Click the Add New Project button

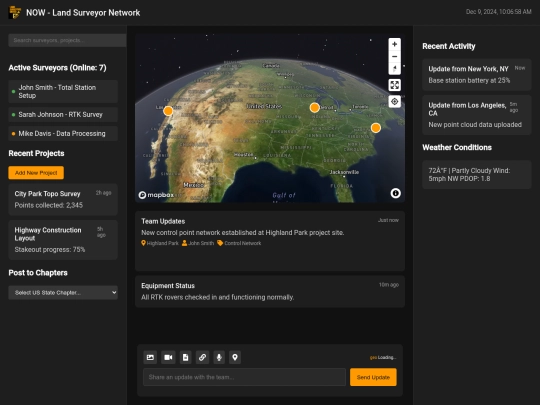pyautogui.click(x=36, y=173)
